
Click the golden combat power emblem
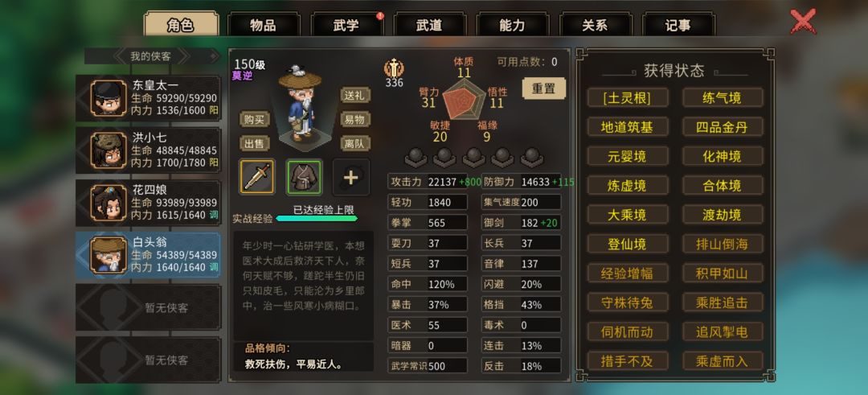[394, 68]
